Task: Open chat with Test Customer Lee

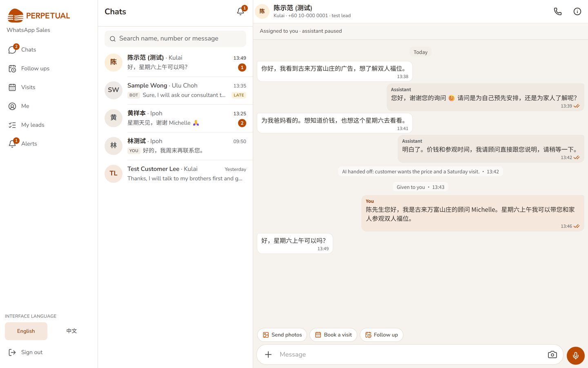Action: pyautogui.click(x=175, y=174)
